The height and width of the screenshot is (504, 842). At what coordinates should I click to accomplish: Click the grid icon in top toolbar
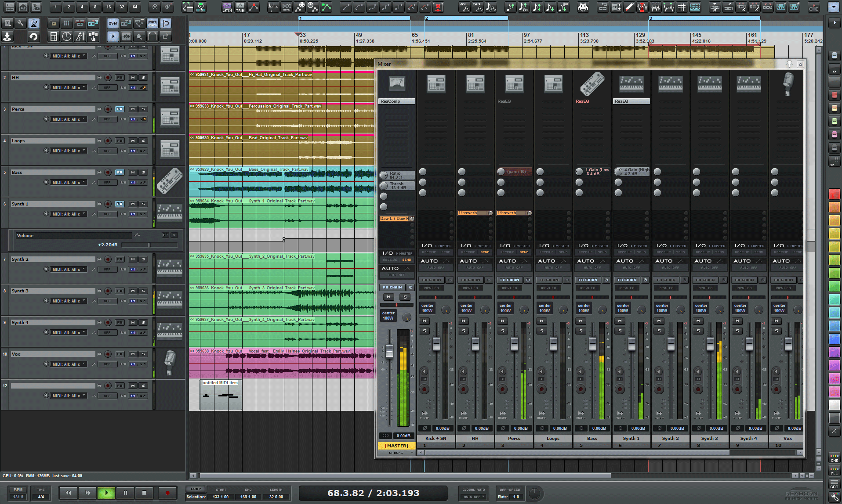click(x=682, y=7)
